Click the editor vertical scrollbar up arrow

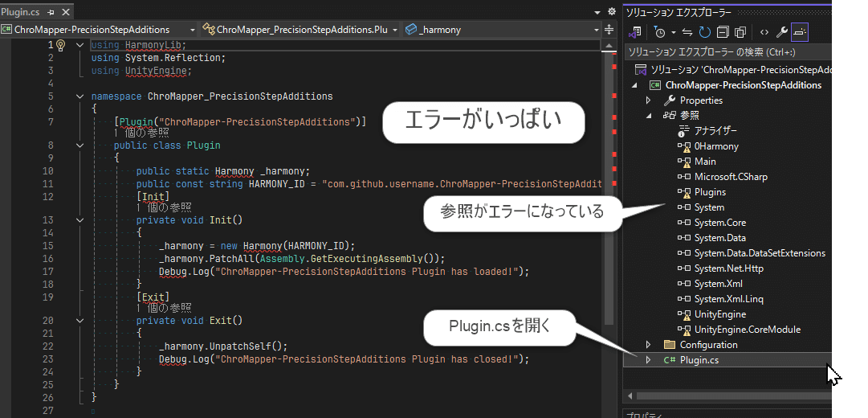608,46
